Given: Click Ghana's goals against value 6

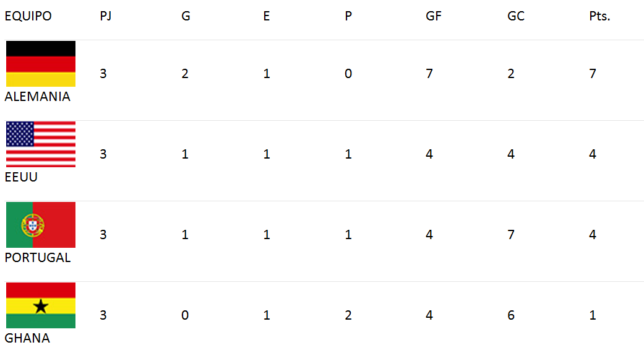Looking at the screenshot, I should [511, 315].
